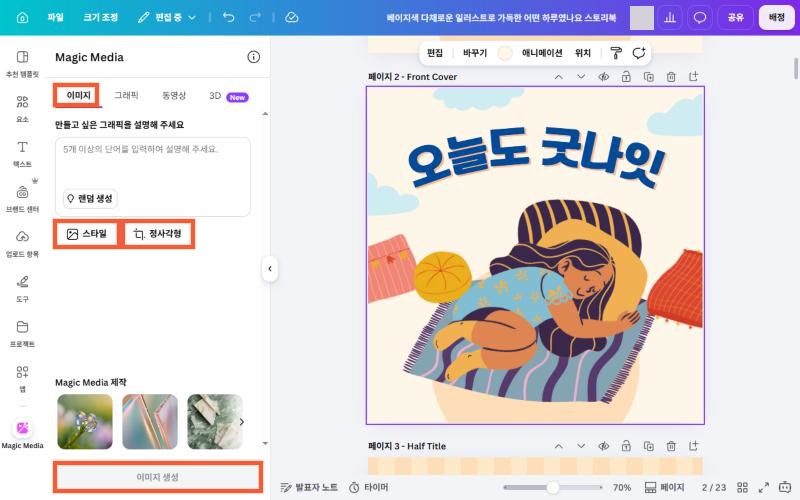Image resolution: width=800 pixels, height=500 pixels.
Task: Click 애니메이션 in floating toolbar
Action: pyautogui.click(x=542, y=53)
